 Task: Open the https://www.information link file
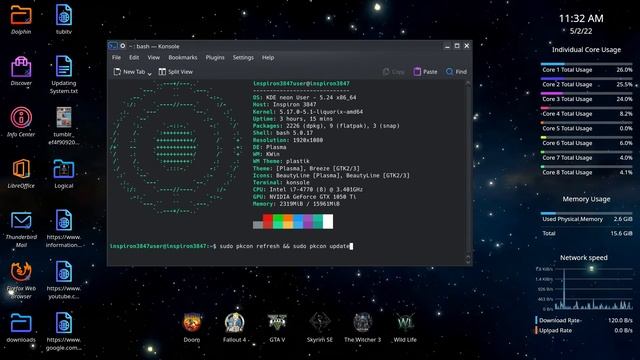click(64, 220)
